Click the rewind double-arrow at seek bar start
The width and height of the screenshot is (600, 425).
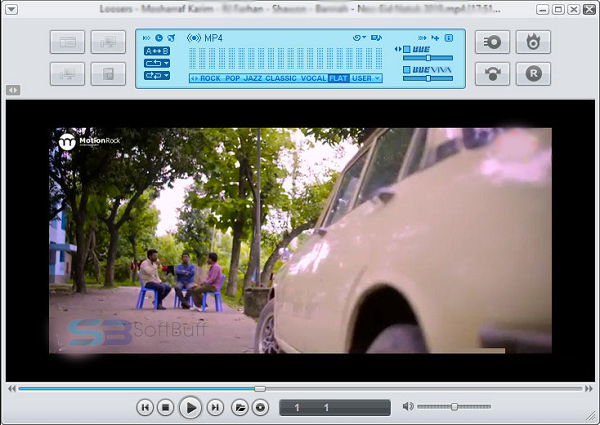click(x=12, y=389)
